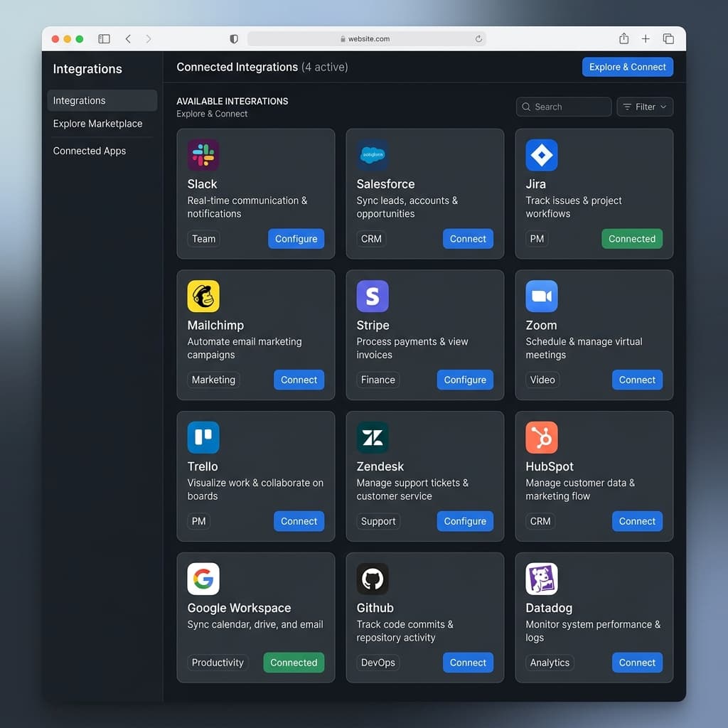Click the 'AVAILABLE INTEGRATIONS' section title
Image resolution: width=728 pixels, height=728 pixels.
pyautogui.click(x=232, y=101)
